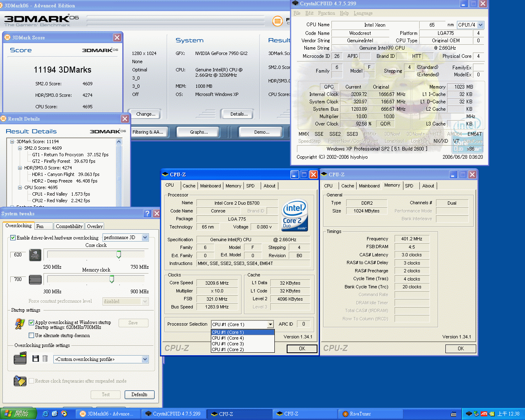This screenshot has width=525, height=420.
Task: Open the Start menu
Action: (18, 414)
